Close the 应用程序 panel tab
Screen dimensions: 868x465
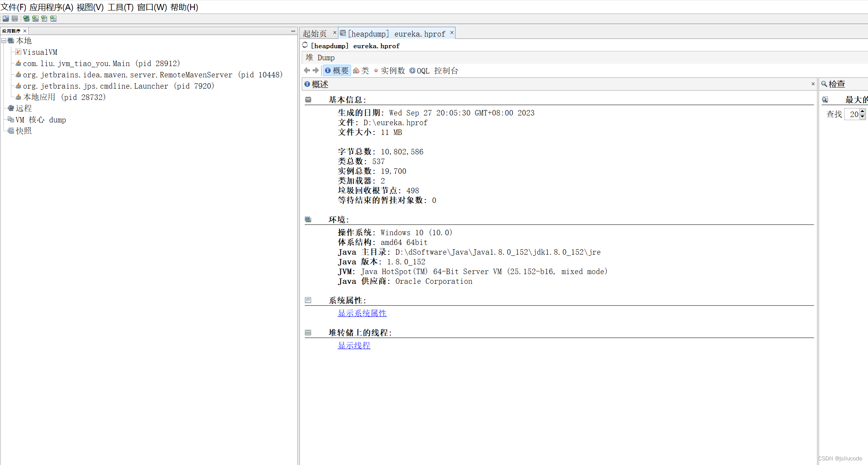coord(25,31)
